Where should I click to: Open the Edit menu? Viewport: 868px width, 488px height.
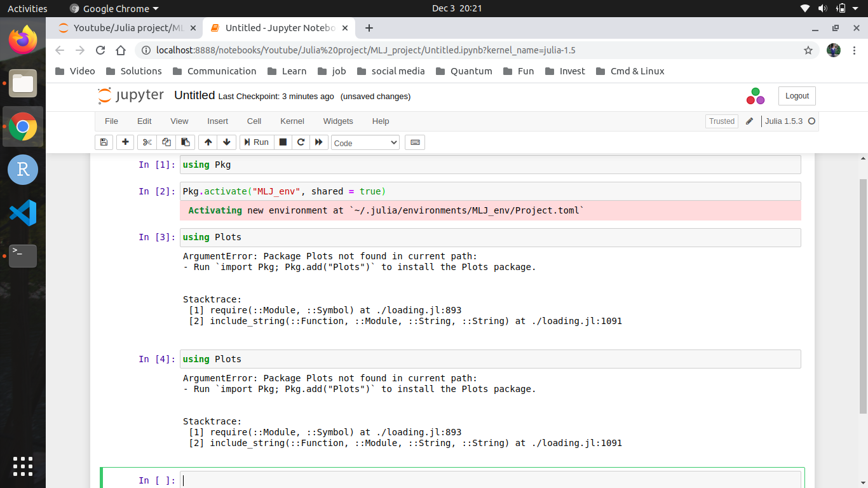144,121
